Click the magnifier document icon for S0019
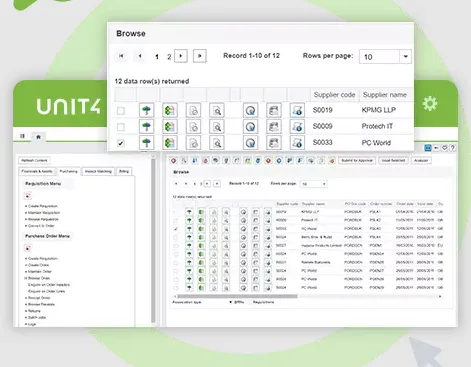 tap(217, 110)
